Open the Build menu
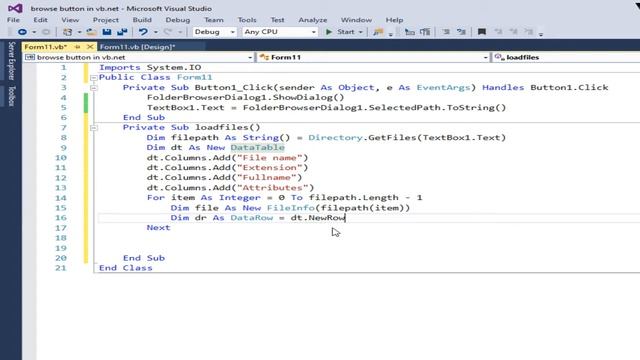 pos(142,20)
